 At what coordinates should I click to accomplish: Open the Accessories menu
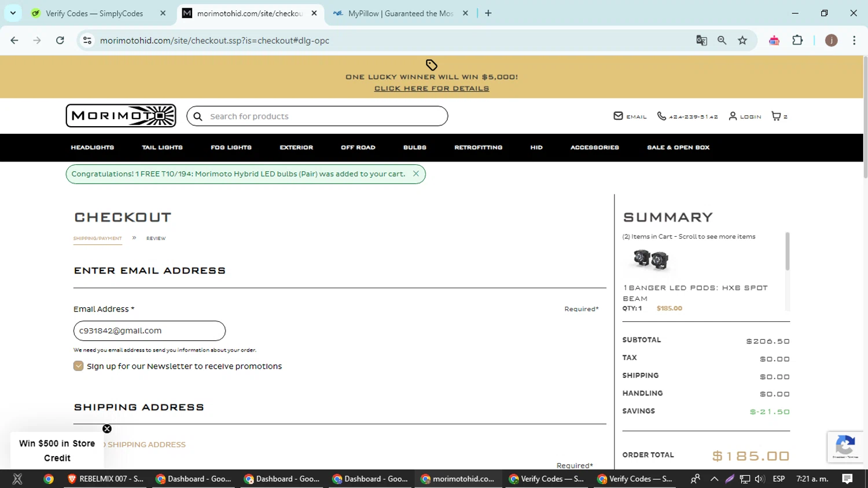[x=594, y=148]
